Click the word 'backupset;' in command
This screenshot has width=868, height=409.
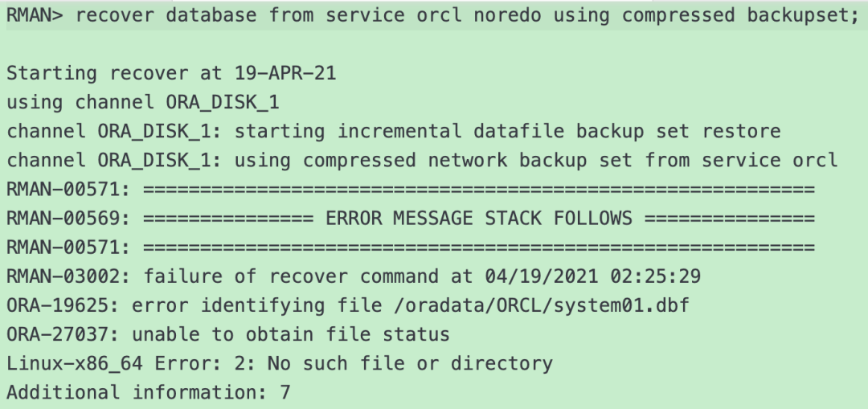(x=803, y=15)
